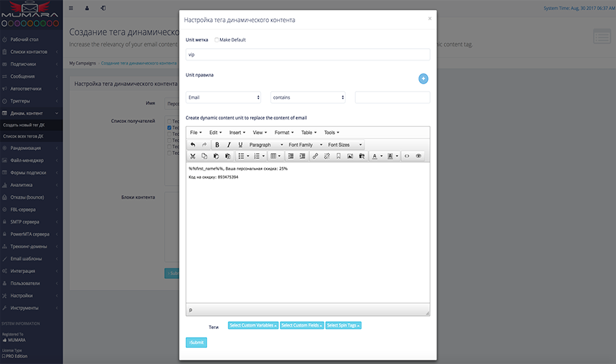
Task: Open the Paragraph format dropdown
Action: [x=265, y=145]
